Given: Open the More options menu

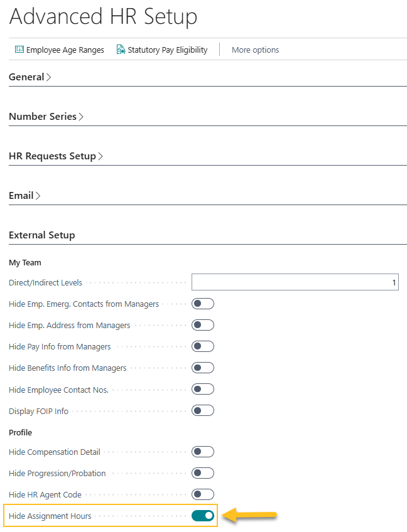Looking at the screenshot, I should pos(255,49).
